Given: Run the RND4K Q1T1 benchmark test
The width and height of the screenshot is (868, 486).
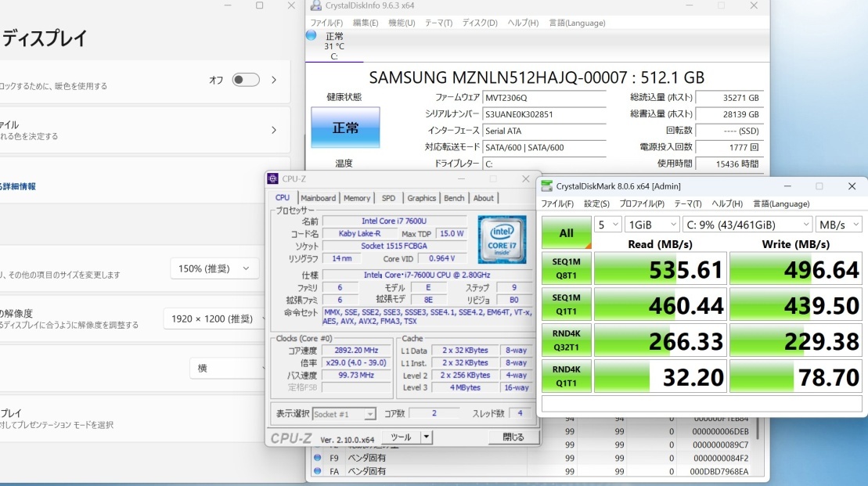Looking at the screenshot, I should [x=567, y=376].
